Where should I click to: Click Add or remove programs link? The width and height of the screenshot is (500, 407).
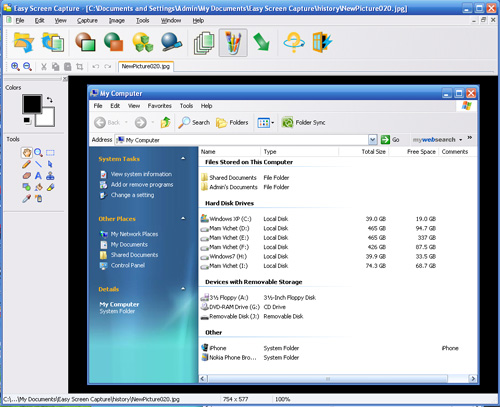[142, 184]
